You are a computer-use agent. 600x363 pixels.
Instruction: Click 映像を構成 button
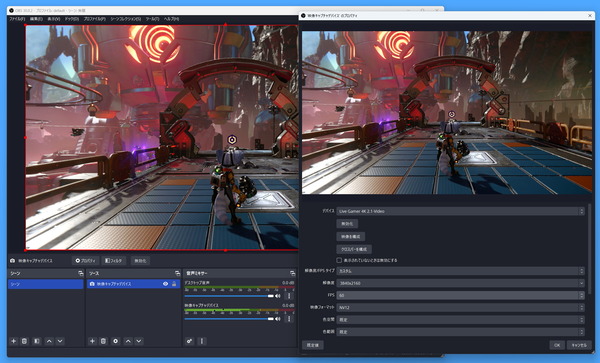tap(351, 237)
